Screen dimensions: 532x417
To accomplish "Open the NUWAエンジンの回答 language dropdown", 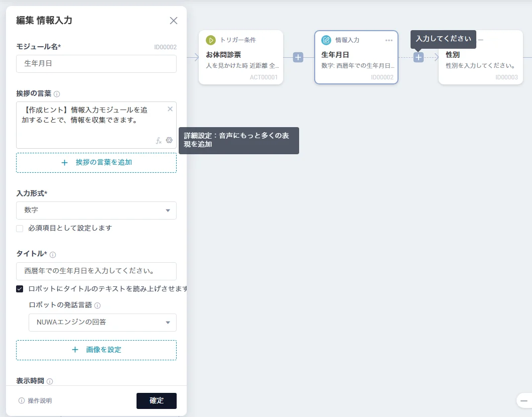I will [102, 323].
